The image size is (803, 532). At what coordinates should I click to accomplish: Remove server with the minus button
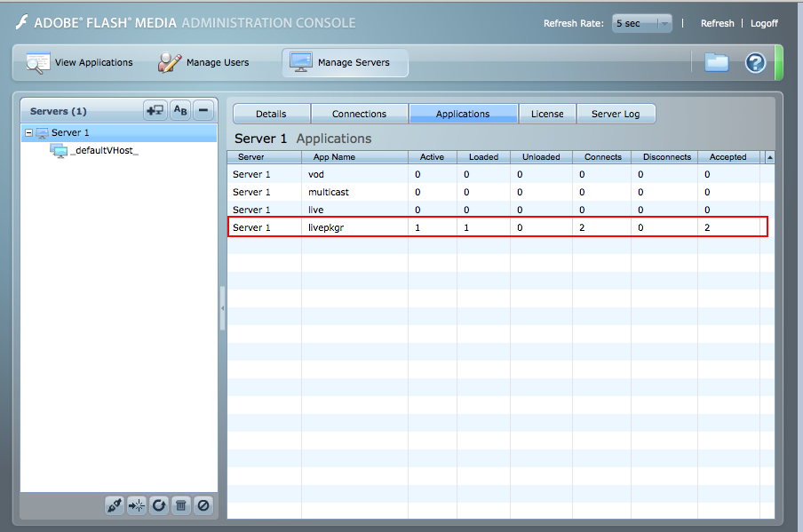[x=203, y=110]
